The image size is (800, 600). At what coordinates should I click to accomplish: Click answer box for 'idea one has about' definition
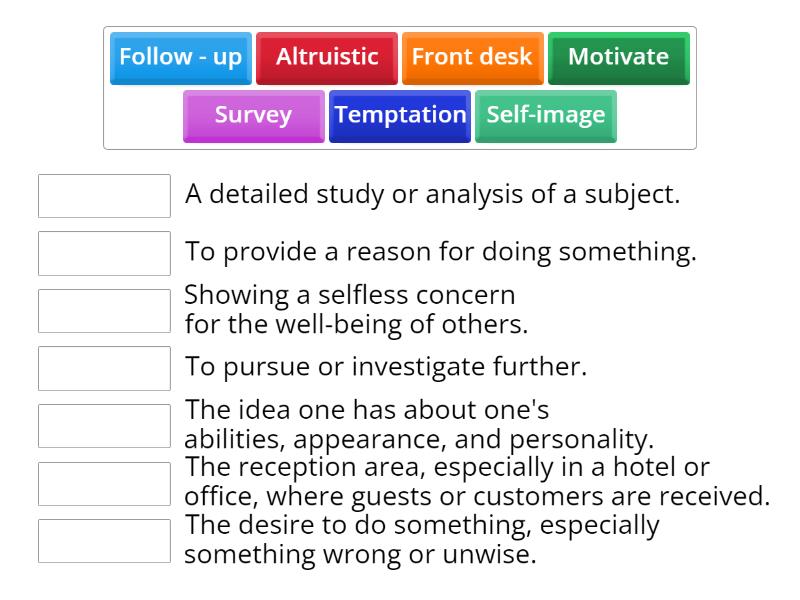(104, 426)
